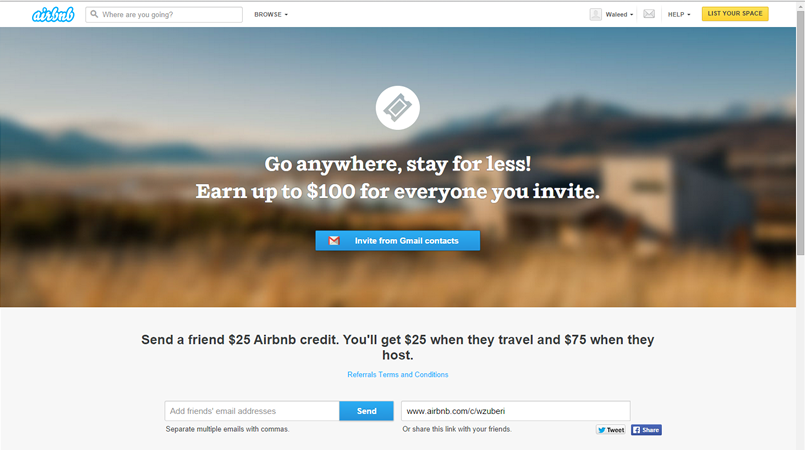This screenshot has height=450, width=805.
Task: Click the Facebook Share button
Action: (x=646, y=430)
